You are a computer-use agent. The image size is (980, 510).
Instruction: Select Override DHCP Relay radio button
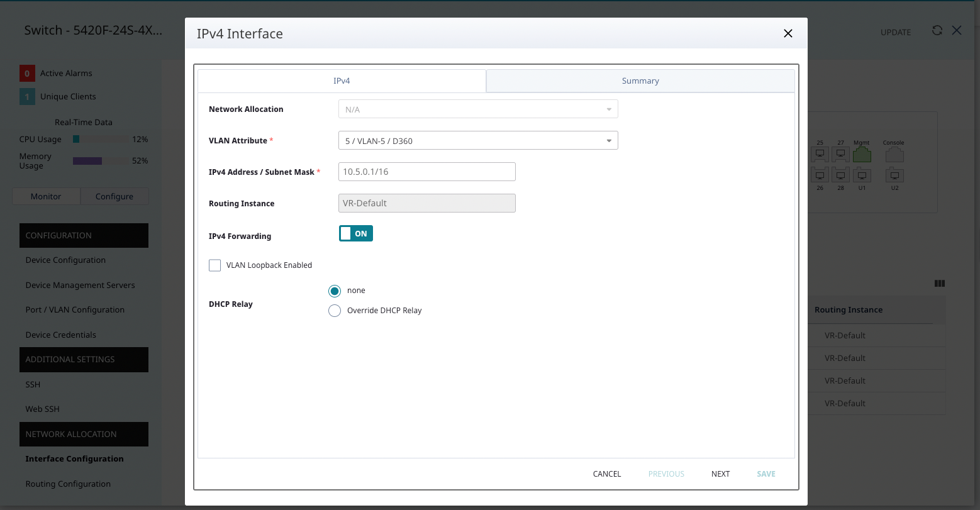click(x=335, y=311)
